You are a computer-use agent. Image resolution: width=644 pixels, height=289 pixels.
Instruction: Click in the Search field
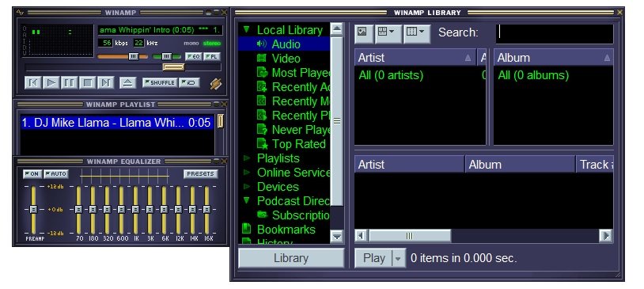click(x=555, y=33)
